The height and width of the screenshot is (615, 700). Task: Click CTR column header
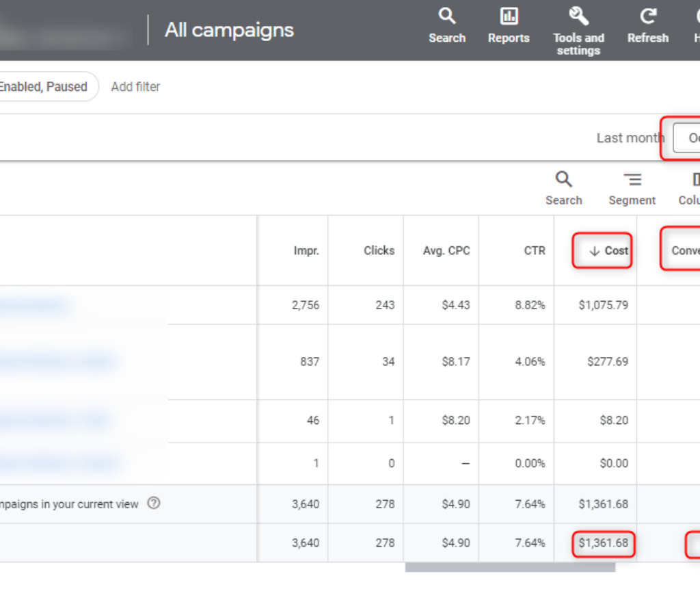[x=535, y=250]
